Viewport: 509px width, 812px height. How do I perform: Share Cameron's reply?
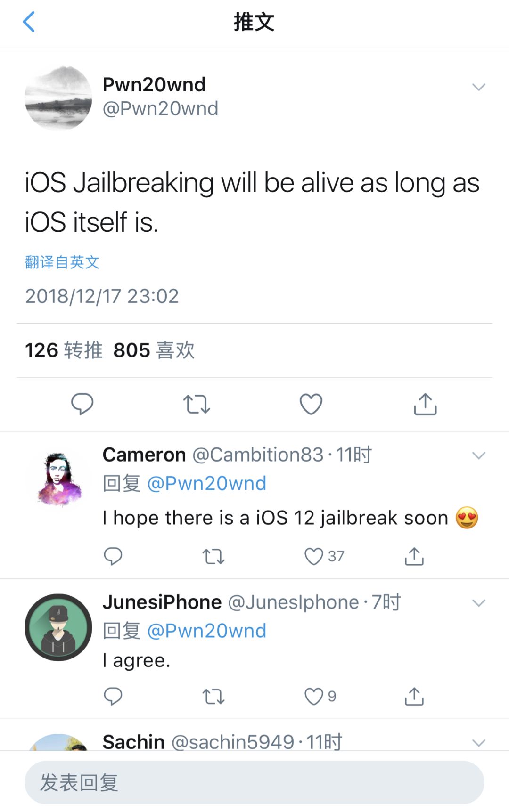point(414,556)
